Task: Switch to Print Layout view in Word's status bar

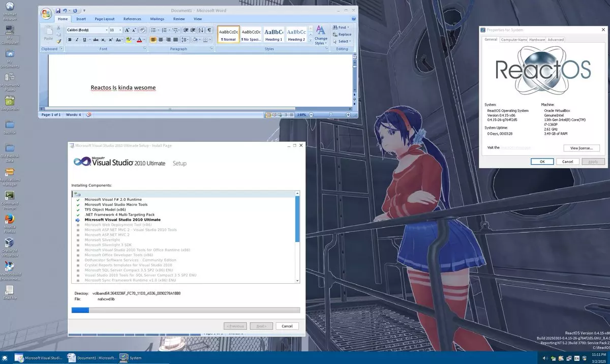Action: coord(268,115)
